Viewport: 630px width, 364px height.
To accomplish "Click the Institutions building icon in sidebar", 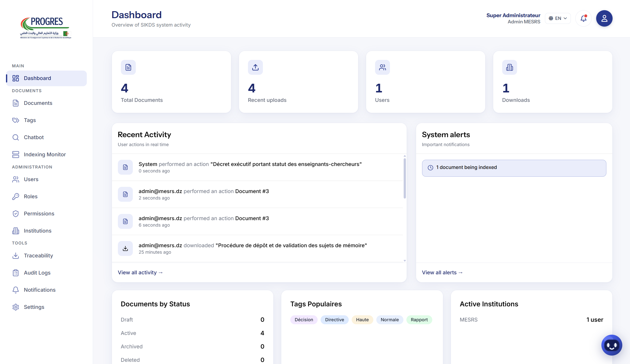I will point(15,231).
